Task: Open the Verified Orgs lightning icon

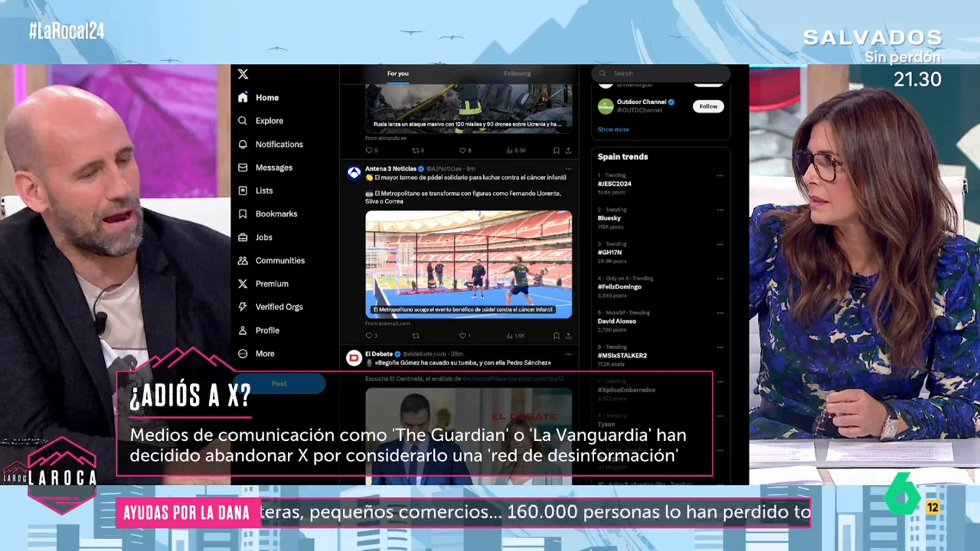Action: 243,307
